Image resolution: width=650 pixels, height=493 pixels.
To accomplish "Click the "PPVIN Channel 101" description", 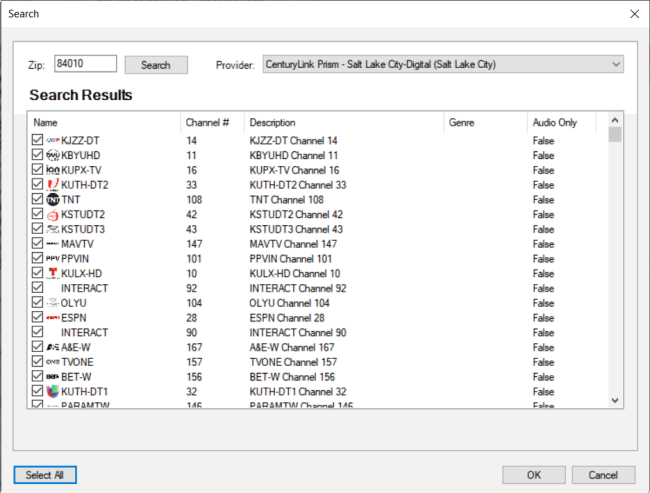I will pyautogui.click(x=291, y=259).
